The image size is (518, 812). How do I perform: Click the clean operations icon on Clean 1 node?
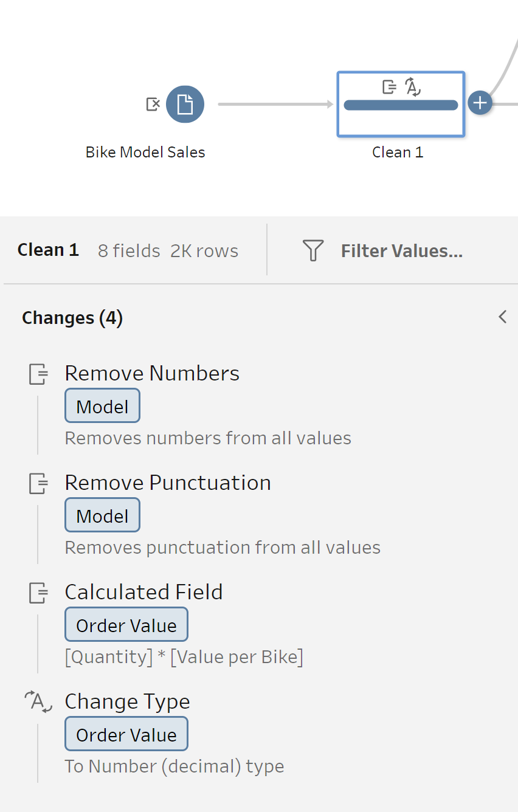coord(388,88)
